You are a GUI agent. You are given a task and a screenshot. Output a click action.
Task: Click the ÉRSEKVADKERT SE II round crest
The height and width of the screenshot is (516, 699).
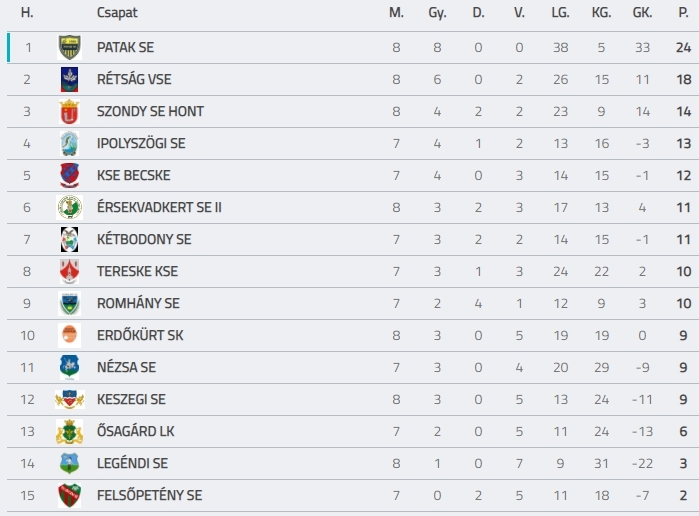point(70,207)
